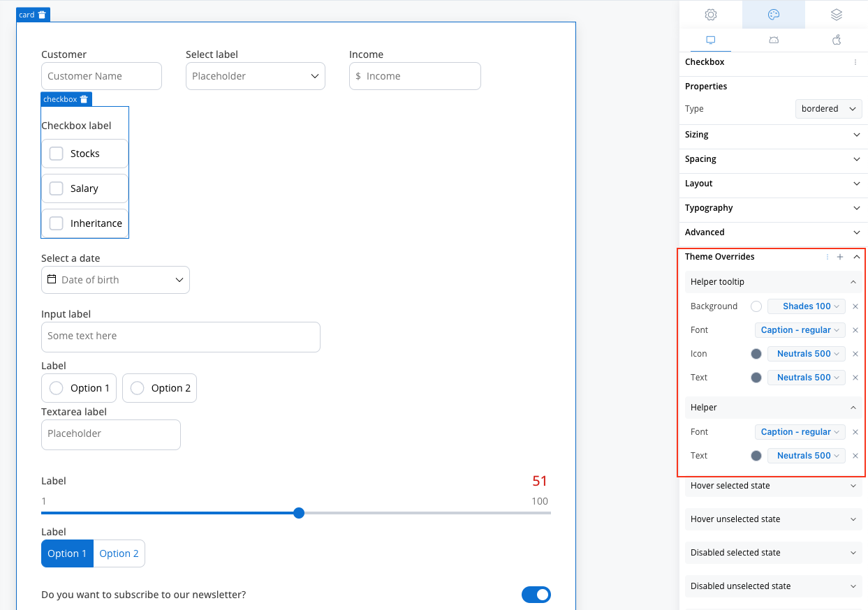Check the Salary checkbox
868x610 pixels.
(x=57, y=188)
